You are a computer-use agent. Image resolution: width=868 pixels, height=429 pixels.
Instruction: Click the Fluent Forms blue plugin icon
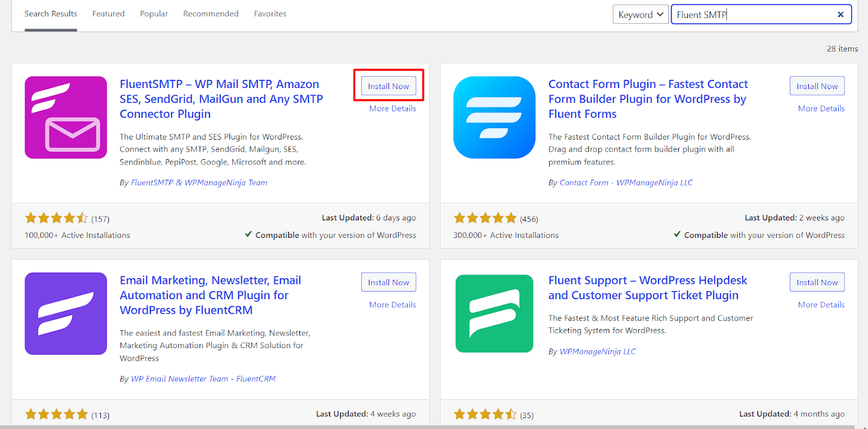coord(494,117)
